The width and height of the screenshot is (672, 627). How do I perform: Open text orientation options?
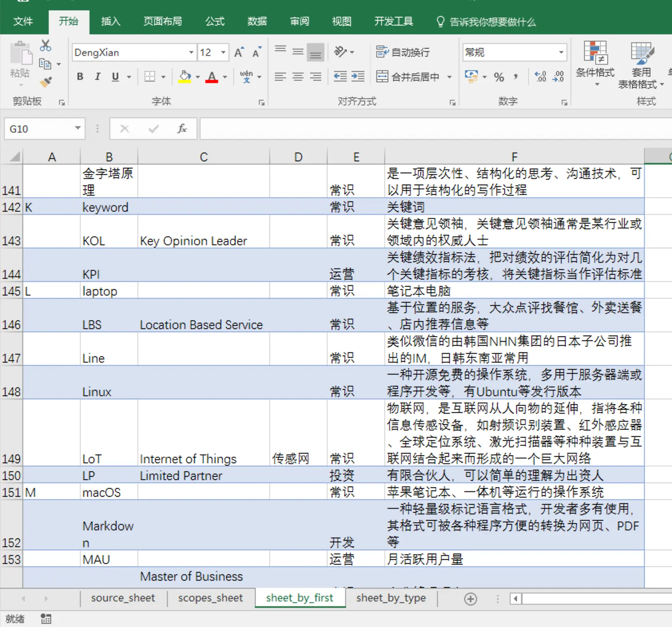coord(344,52)
